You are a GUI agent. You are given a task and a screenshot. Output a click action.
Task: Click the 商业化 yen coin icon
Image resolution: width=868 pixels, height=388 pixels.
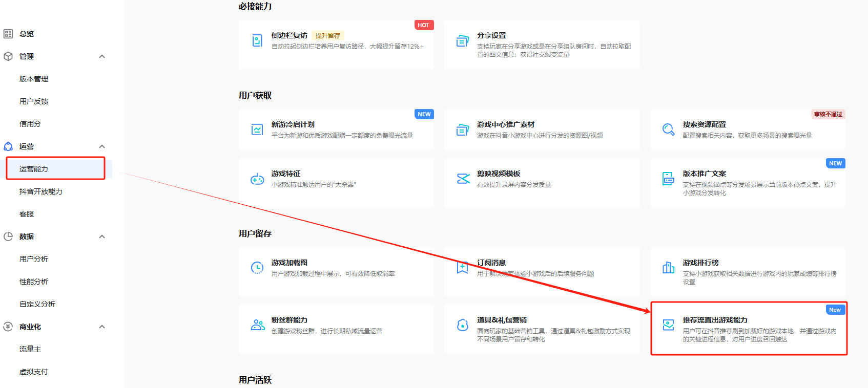pyautogui.click(x=8, y=327)
